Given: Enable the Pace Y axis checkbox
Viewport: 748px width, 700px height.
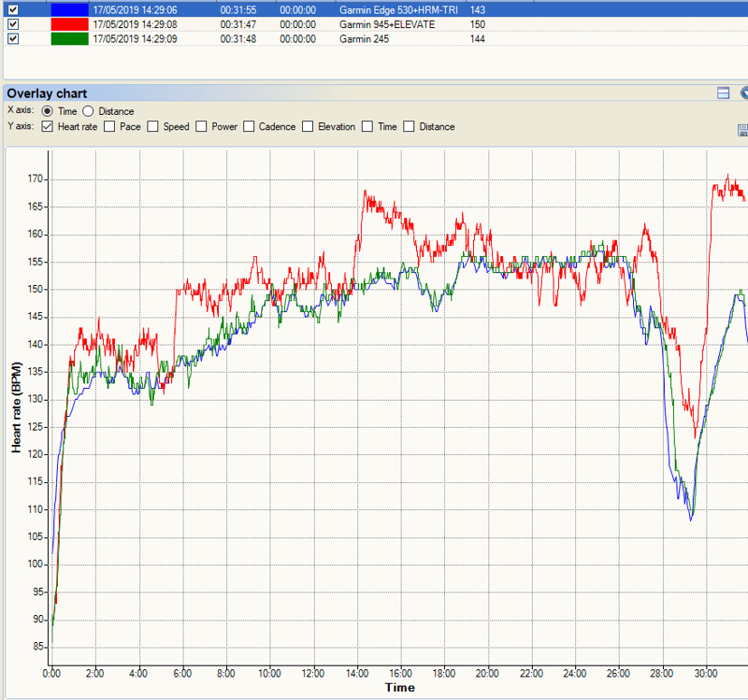Looking at the screenshot, I should point(109,126).
